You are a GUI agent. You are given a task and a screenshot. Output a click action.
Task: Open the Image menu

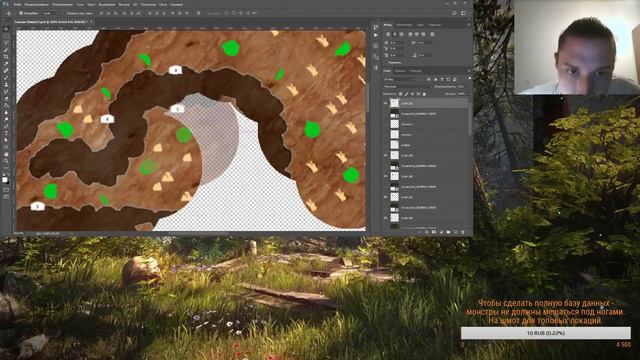point(62,4)
